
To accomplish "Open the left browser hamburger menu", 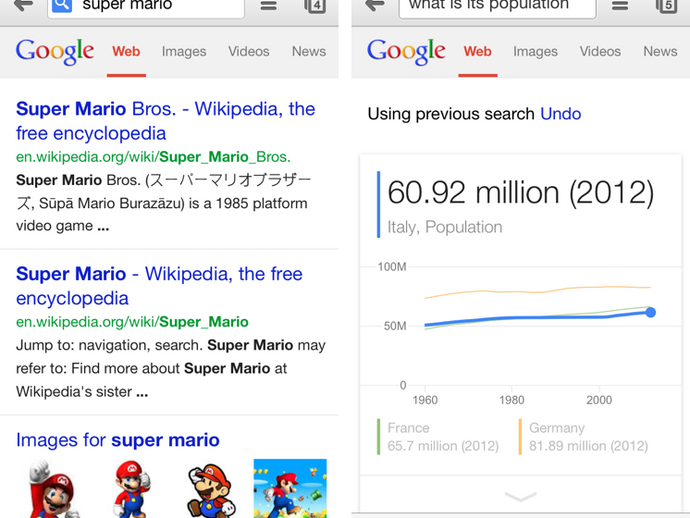I will (269, 6).
